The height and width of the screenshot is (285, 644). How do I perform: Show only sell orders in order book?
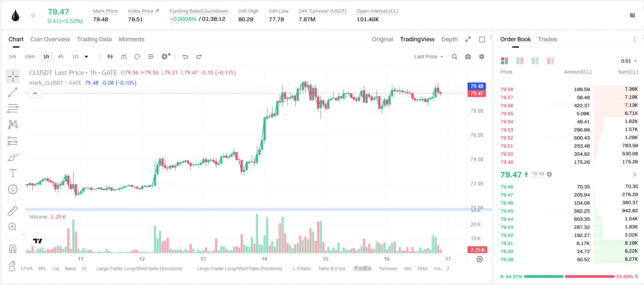click(x=550, y=61)
